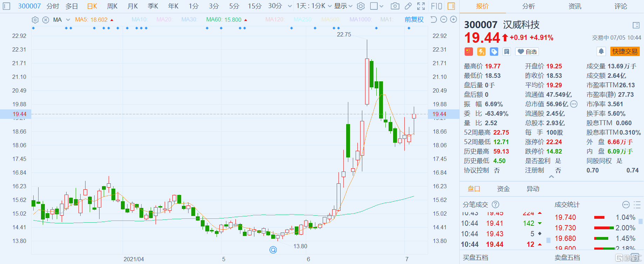644x264 pixels.
Task: Click the undo/reset arrow on chart
Action: coord(433,19)
